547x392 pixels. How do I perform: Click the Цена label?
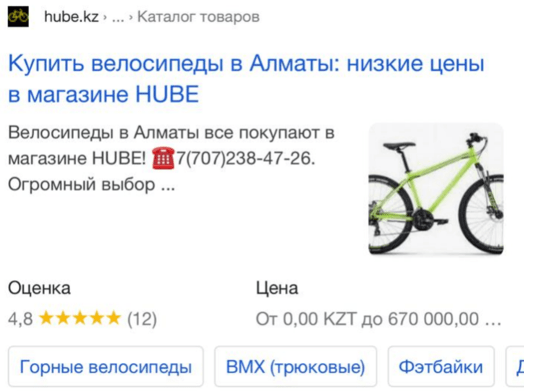click(x=277, y=289)
